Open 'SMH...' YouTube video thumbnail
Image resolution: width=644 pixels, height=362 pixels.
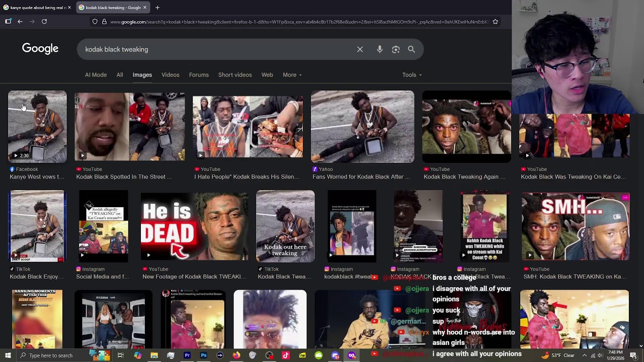coord(576,226)
